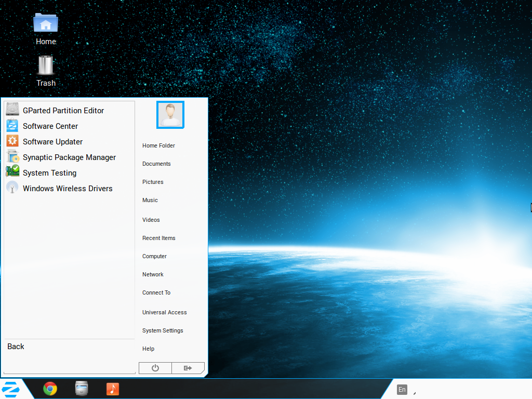This screenshot has width=532, height=399.
Task: Click the GParted Partition Editor drive icon
Action: coord(12,110)
